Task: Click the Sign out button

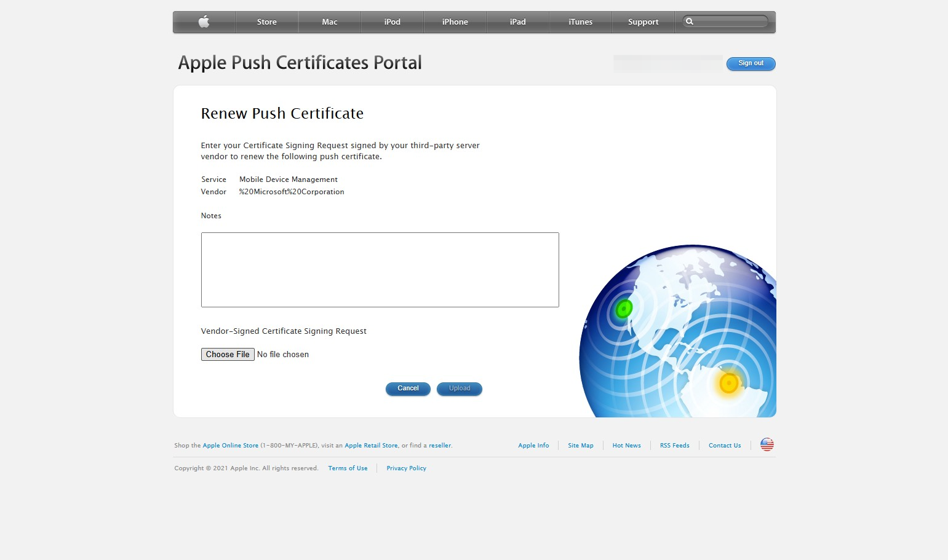Action: (751, 63)
